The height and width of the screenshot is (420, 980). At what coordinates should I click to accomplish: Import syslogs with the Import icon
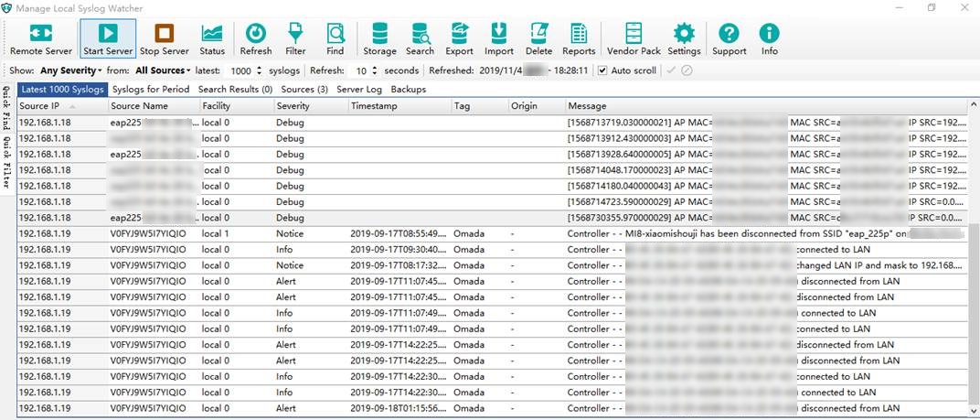(499, 38)
